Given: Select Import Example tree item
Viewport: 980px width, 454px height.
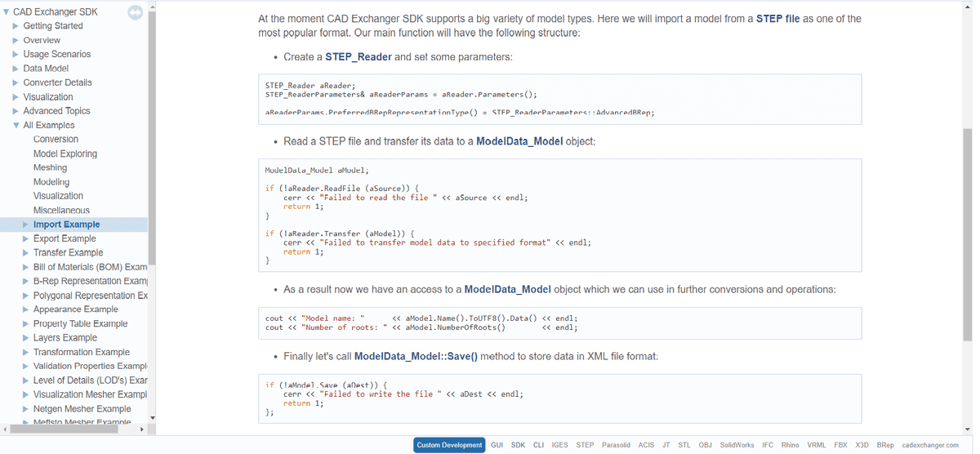Looking at the screenshot, I should point(66,225).
